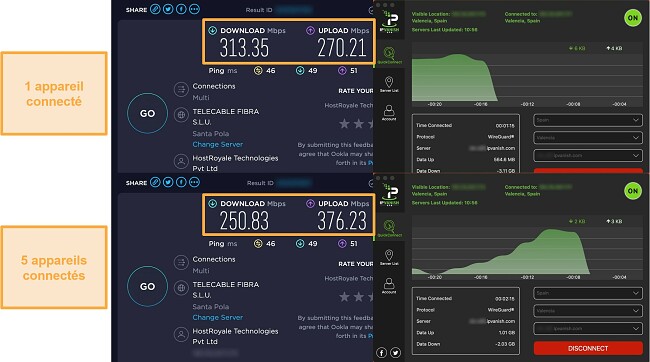Share the 313.35 download result on Facebook
Viewport: 650px width, 362px height.
point(181,9)
